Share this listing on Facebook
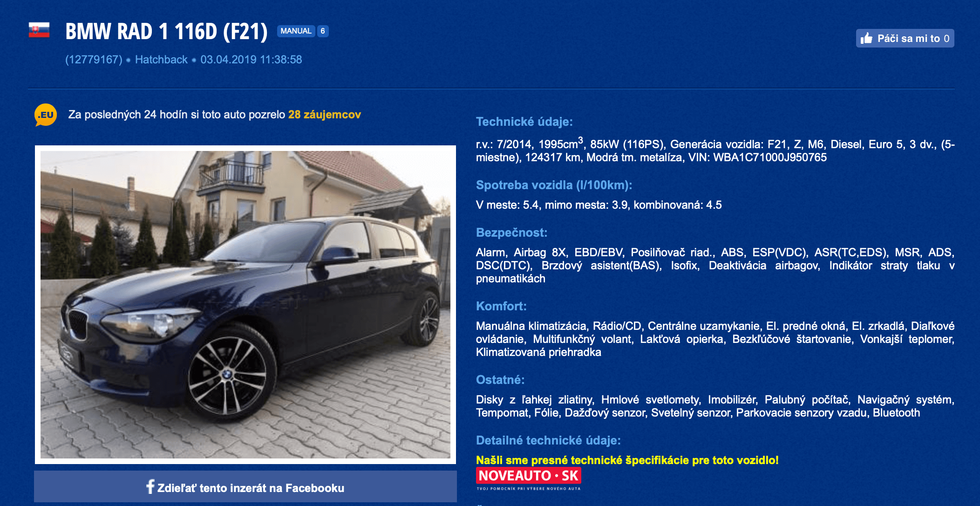This screenshot has height=506, width=980. click(245, 487)
